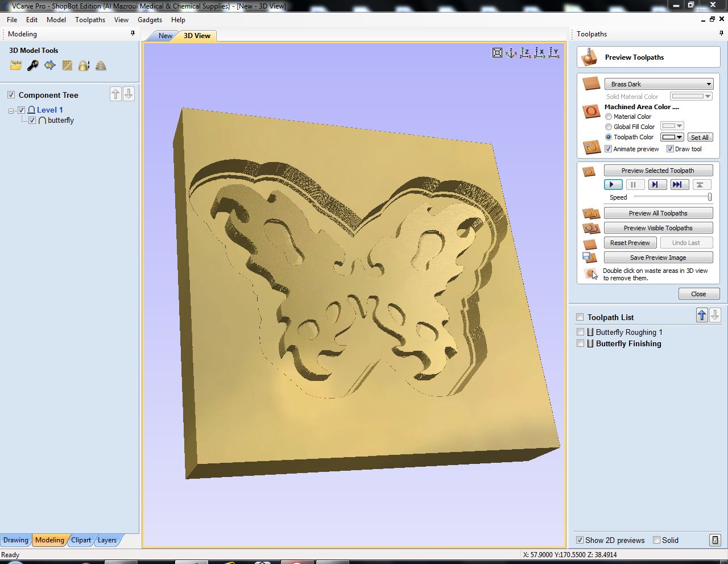728x564 pixels.
Task: Click the icon beside Preview Visible Toolpaths
Action: [x=591, y=229]
